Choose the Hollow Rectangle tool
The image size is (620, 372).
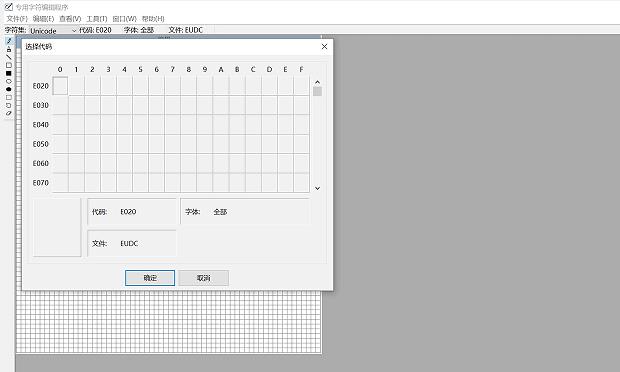(x=9, y=65)
